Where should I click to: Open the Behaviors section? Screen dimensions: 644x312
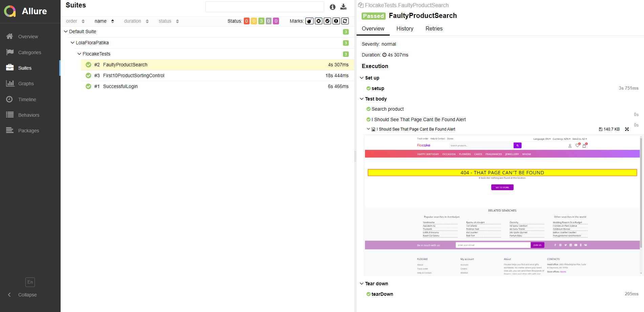point(29,115)
